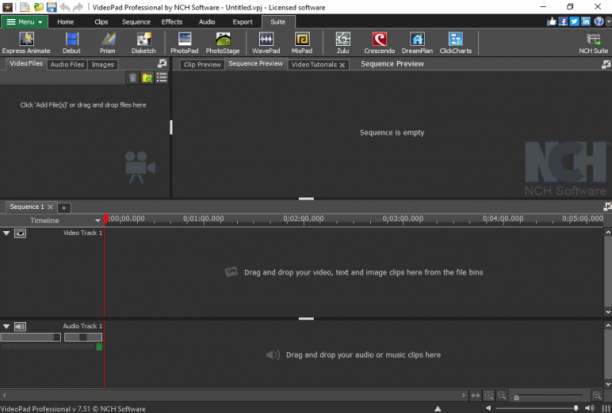Adjust Audio Track 1 volume slider

click(x=30, y=337)
